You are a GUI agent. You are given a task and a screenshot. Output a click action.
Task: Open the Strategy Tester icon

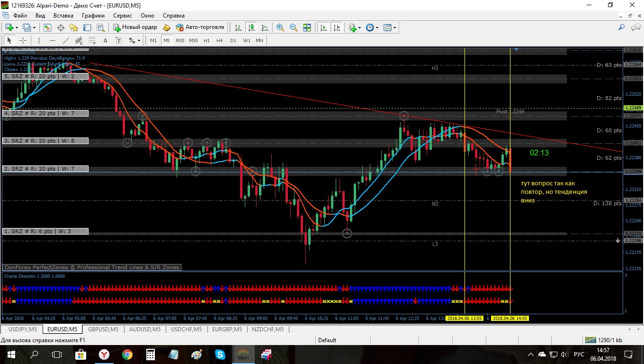[x=100, y=27]
